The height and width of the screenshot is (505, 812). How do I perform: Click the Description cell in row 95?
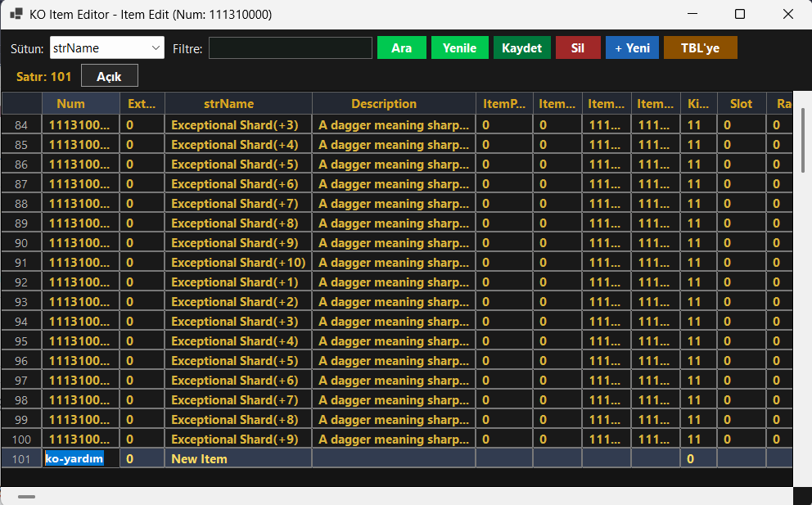pos(394,341)
